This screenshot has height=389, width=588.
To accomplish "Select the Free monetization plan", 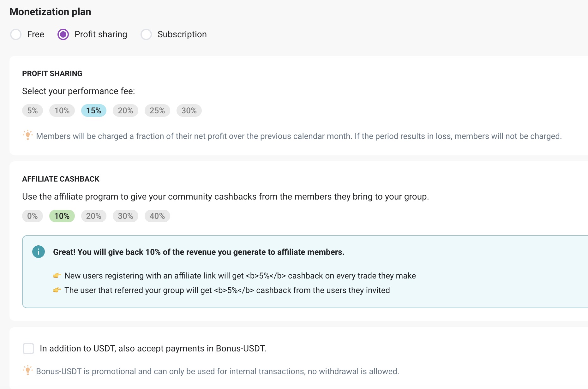I will (x=16, y=34).
